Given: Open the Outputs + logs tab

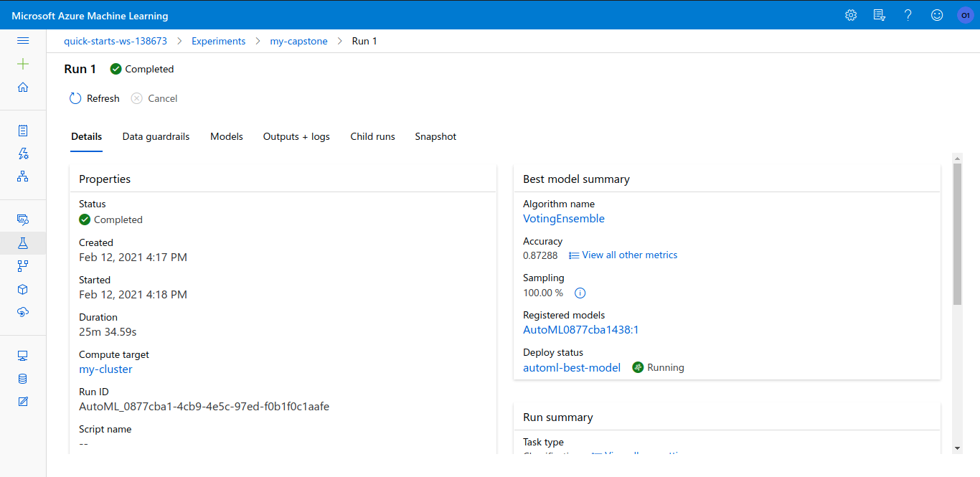Looking at the screenshot, I should (x=296, y=136).
